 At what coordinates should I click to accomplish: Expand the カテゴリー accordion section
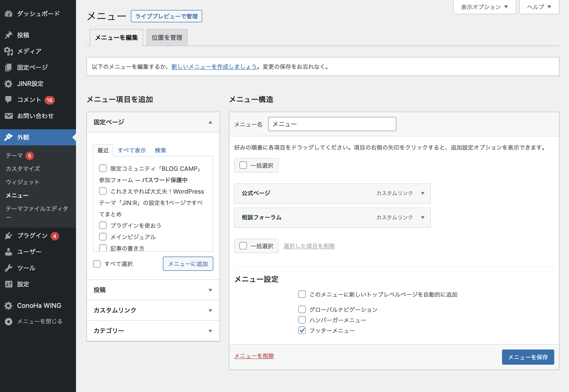[153, 331]
